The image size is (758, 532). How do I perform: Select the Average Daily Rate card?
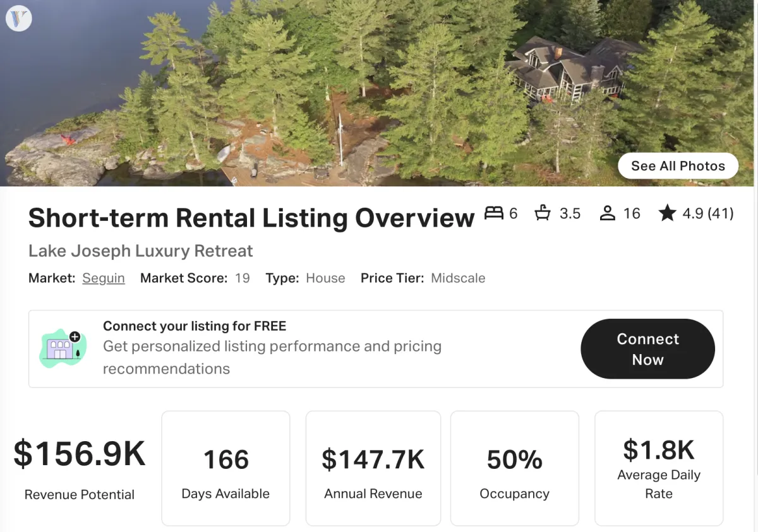(x=658, y=468)
